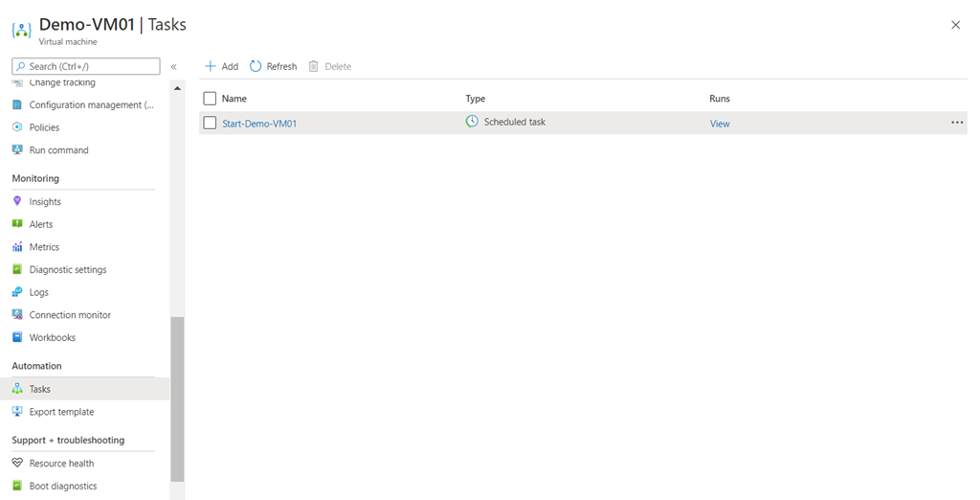Click the Metrics chart icon
980x500 pixels.
17,246
